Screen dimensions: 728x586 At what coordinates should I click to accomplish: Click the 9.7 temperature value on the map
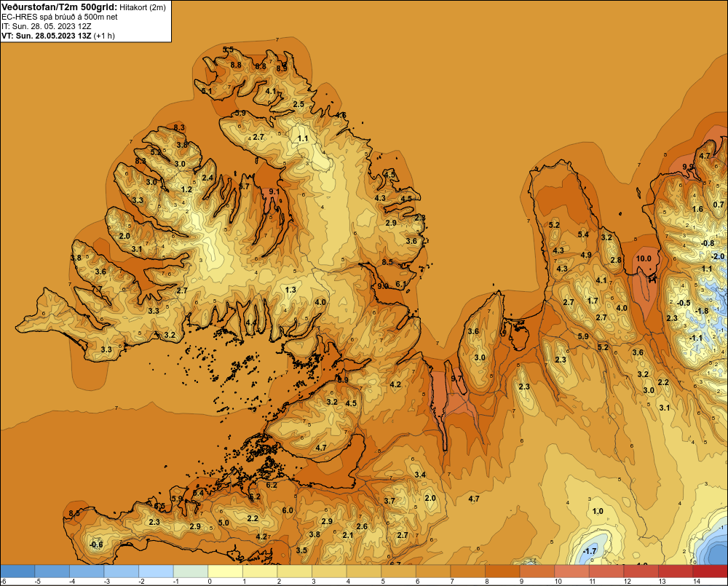click(457, 379)
